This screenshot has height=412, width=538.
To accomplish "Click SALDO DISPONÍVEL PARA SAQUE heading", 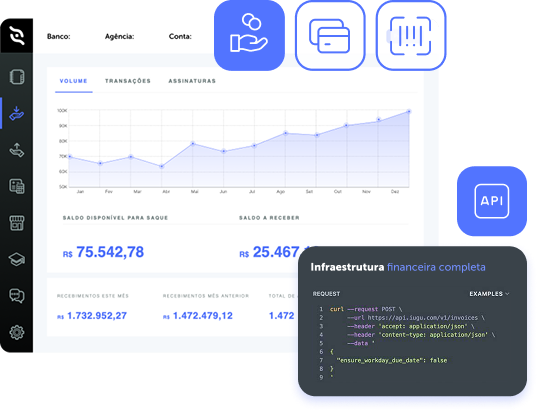I will [115, 218].
